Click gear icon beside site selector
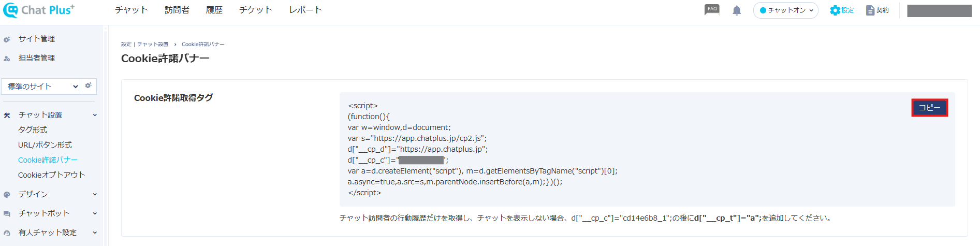The image size is (980, 246). point(89,86)
